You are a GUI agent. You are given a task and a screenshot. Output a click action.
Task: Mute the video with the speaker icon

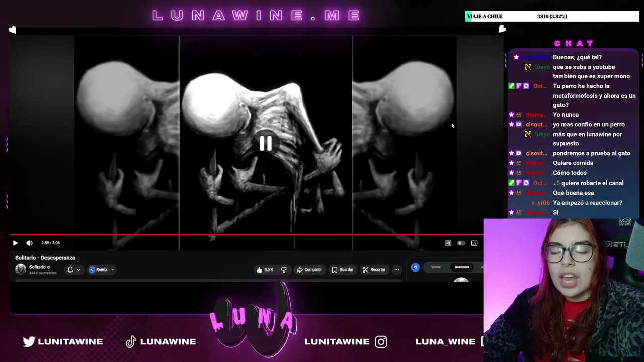(x=29, y=243)
